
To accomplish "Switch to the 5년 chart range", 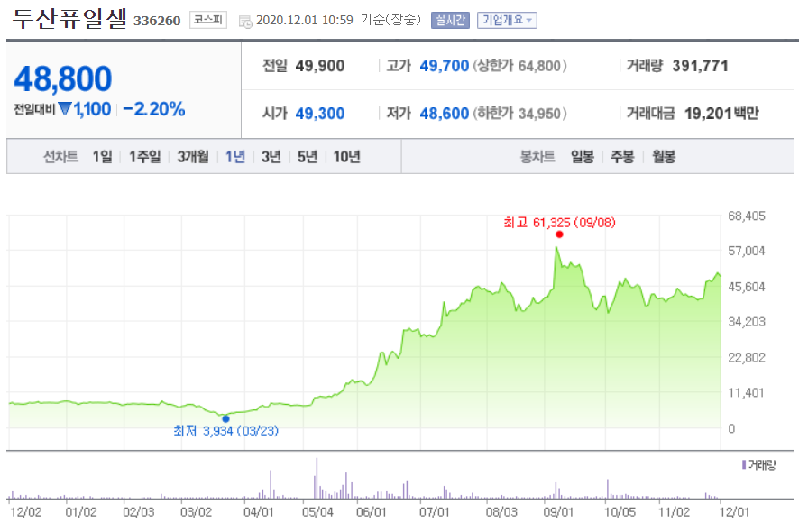I will point(308,157).
